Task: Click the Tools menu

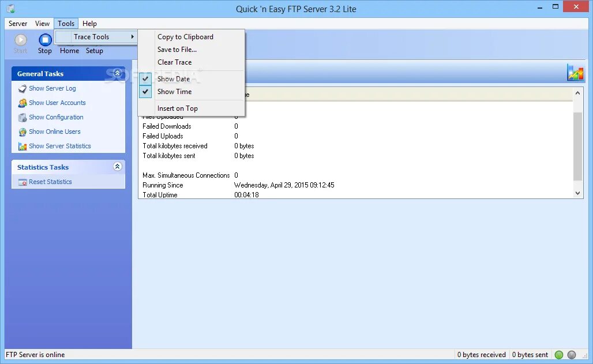Action: point(66,24)
